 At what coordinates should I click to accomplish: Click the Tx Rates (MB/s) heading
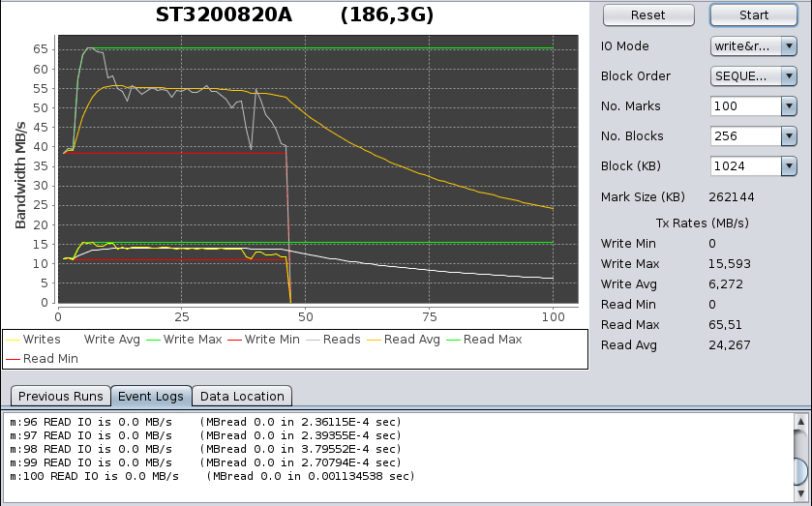click(x=703, y=223)
